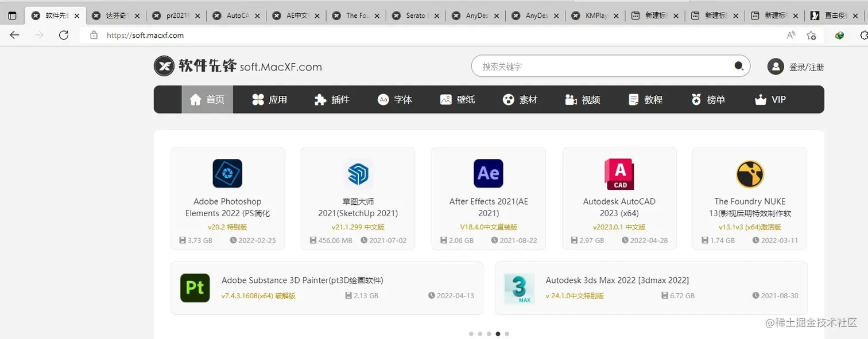Image resolution: width=868 pixels, height=339 pixels.
Task: Click version text v7.4.3.1608(x64) 破解版
Action: (258, 296)
